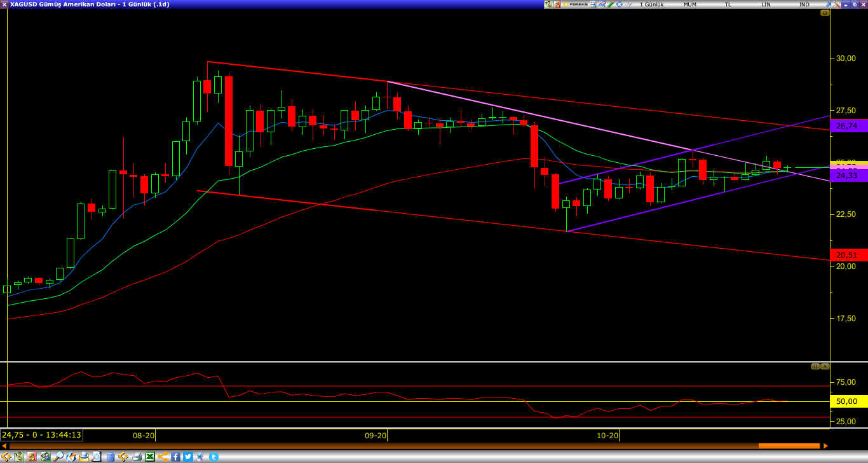Click the 24,75 status readout field
The image size is (868, 463).
[x=42, y=435]
